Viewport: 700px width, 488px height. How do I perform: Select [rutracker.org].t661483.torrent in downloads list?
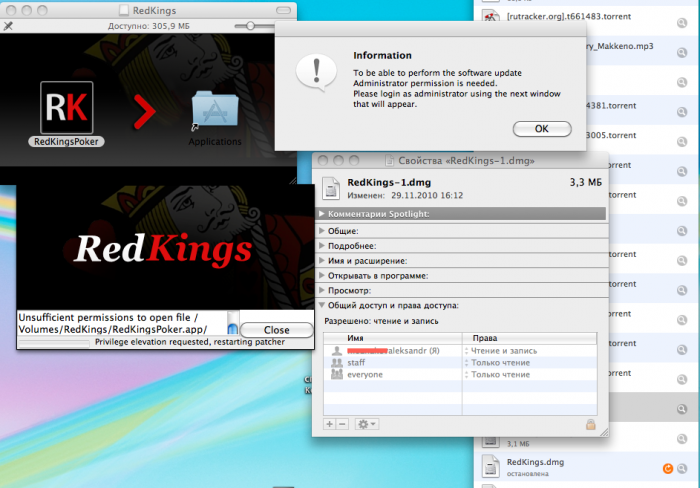[587, 20]
